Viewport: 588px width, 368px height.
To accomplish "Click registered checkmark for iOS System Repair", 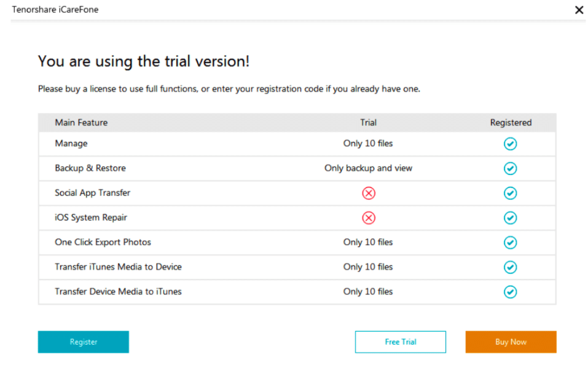I will (510, 217).
